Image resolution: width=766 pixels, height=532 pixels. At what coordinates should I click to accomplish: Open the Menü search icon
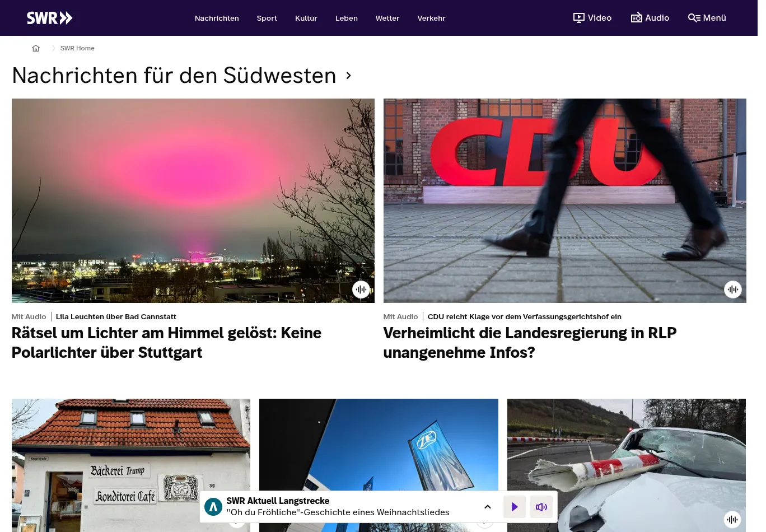pos(694,18)
